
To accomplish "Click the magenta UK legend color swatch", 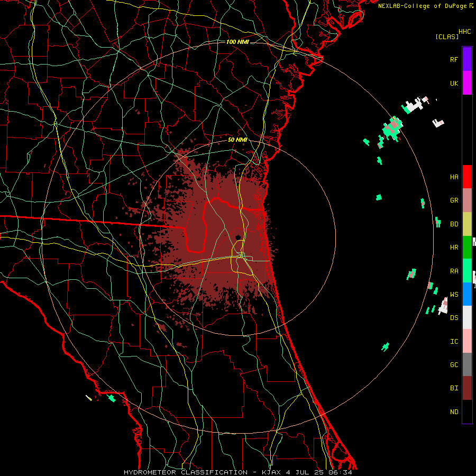I will [467, 83].
